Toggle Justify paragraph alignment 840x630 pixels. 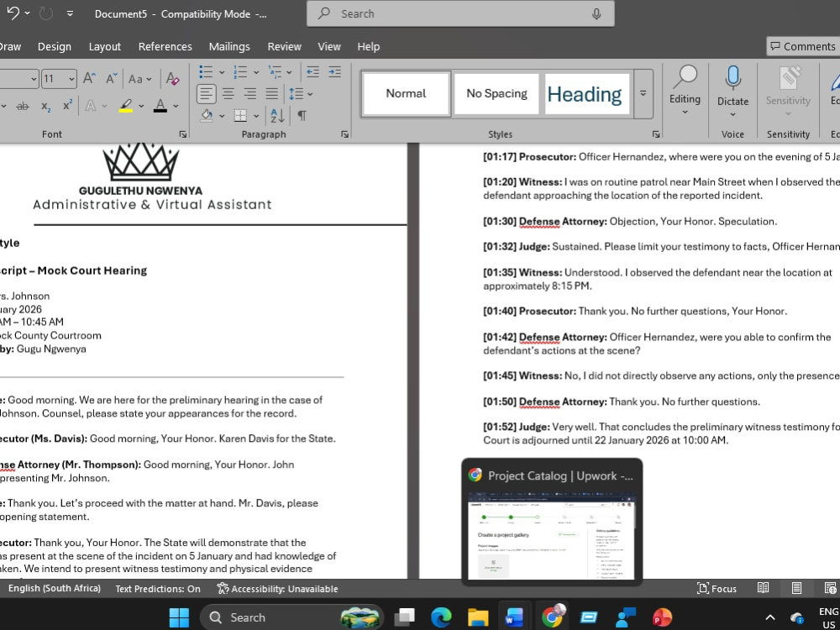[272, 94]
